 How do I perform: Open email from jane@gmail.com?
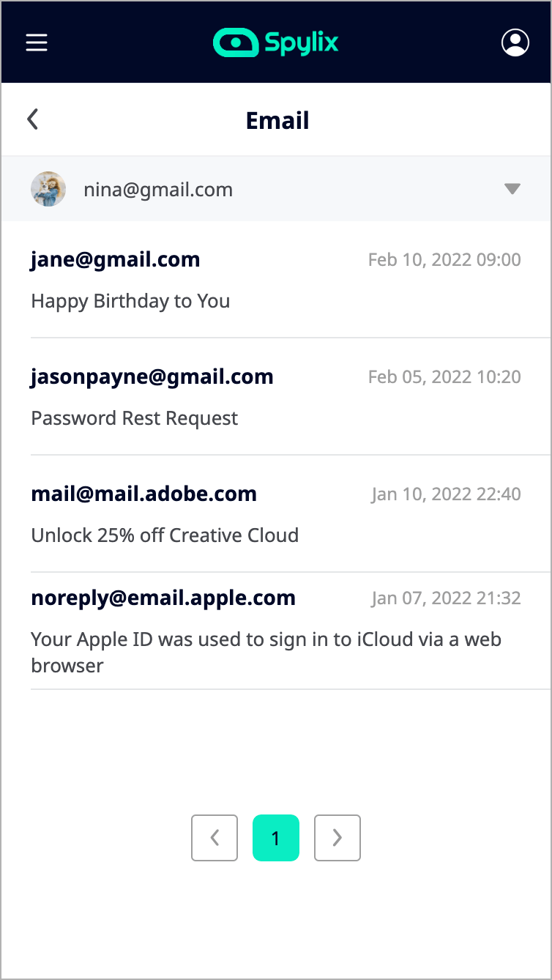tap(116, 259)
